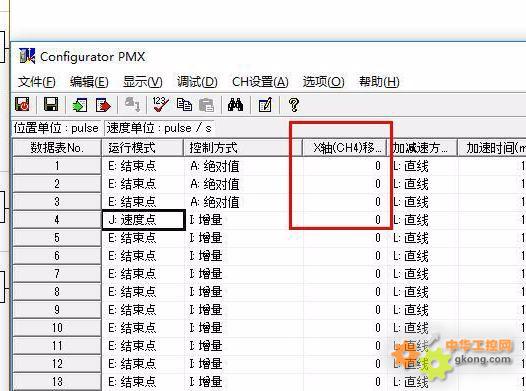Click the I: 增量 cell in row 10
526x391 pixels.
pos(244,328)
